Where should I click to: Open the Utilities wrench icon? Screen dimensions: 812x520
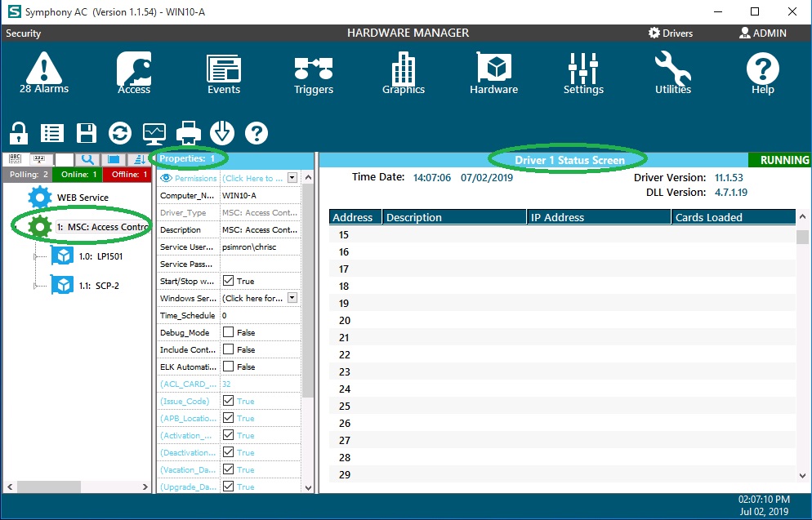pos(673,73)
